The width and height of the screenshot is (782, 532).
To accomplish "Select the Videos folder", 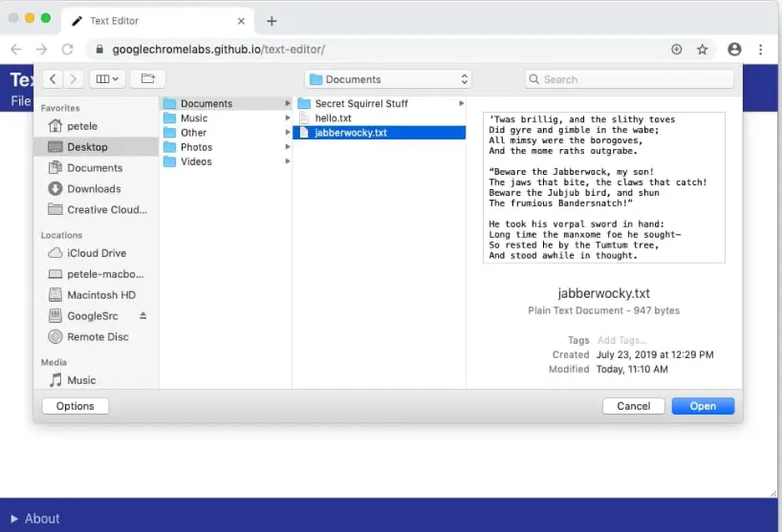I will point(226,161).
